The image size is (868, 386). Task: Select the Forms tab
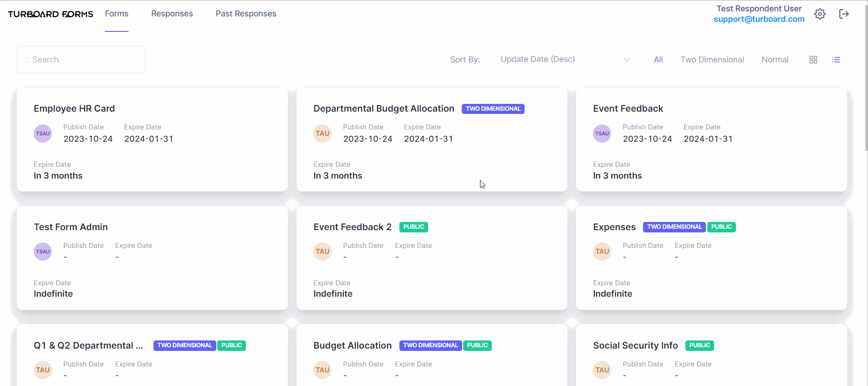click(x=117, y=14)
